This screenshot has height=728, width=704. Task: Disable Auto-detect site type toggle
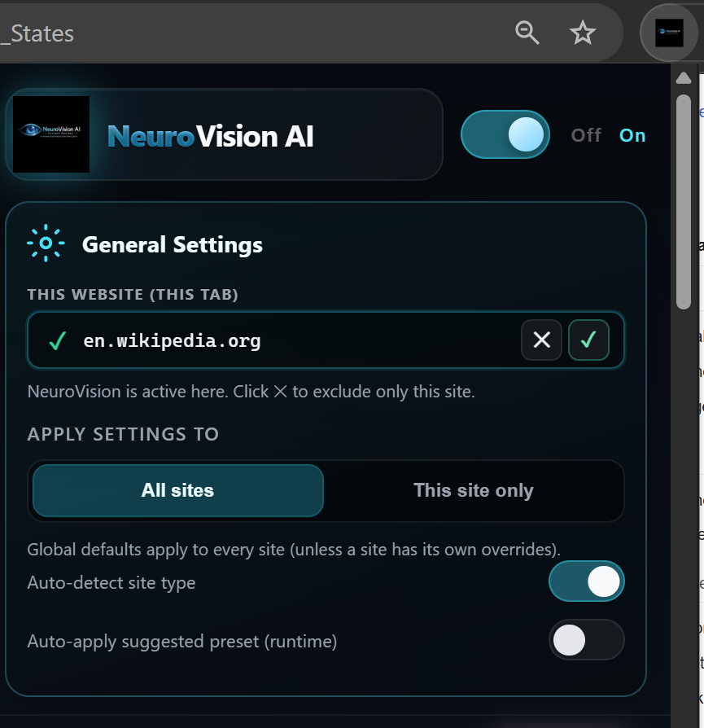(587, 581)
